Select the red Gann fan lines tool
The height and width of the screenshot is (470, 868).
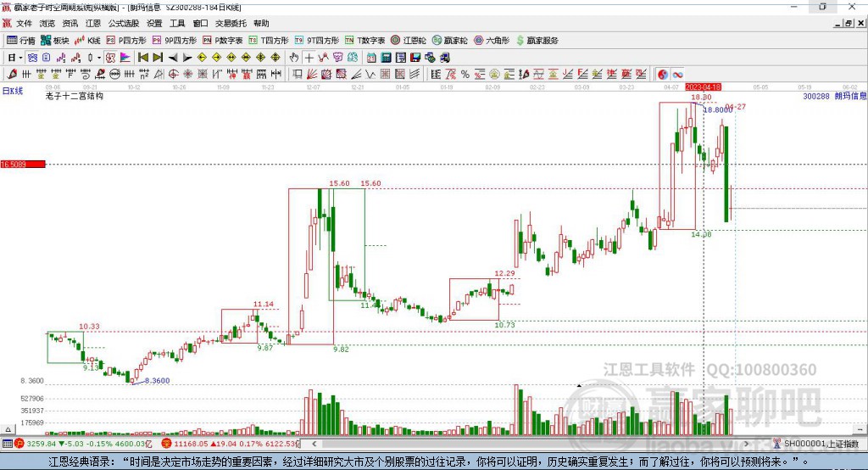pos(312,75)
